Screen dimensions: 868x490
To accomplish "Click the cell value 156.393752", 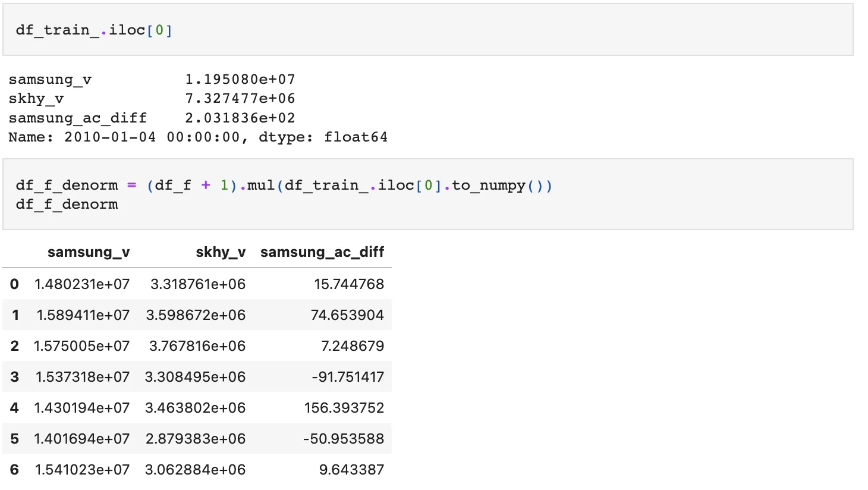I will coord(344,408).
